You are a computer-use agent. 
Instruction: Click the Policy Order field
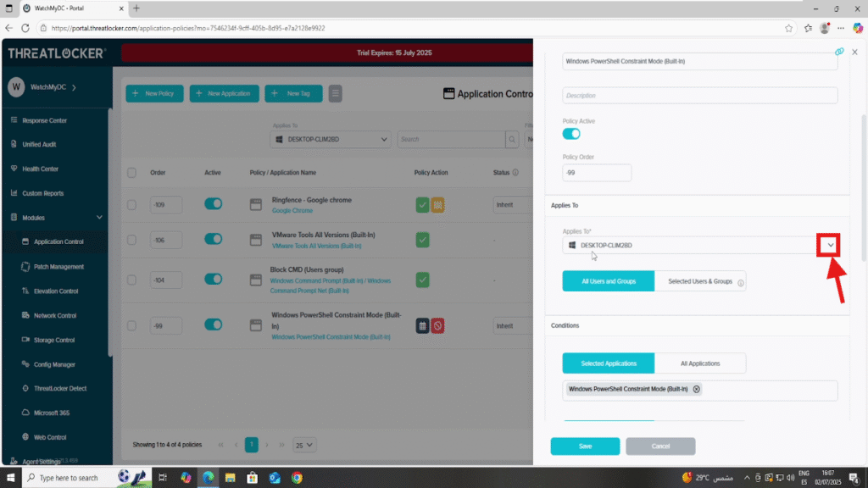[x=597, y=173]
